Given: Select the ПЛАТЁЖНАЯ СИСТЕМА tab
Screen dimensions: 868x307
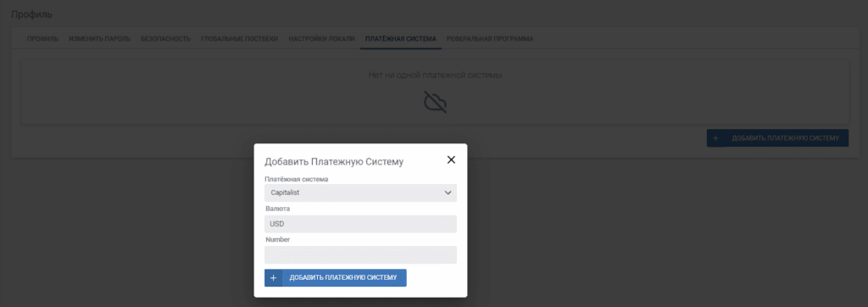Looking at the screenshot, I should (401, 39).
